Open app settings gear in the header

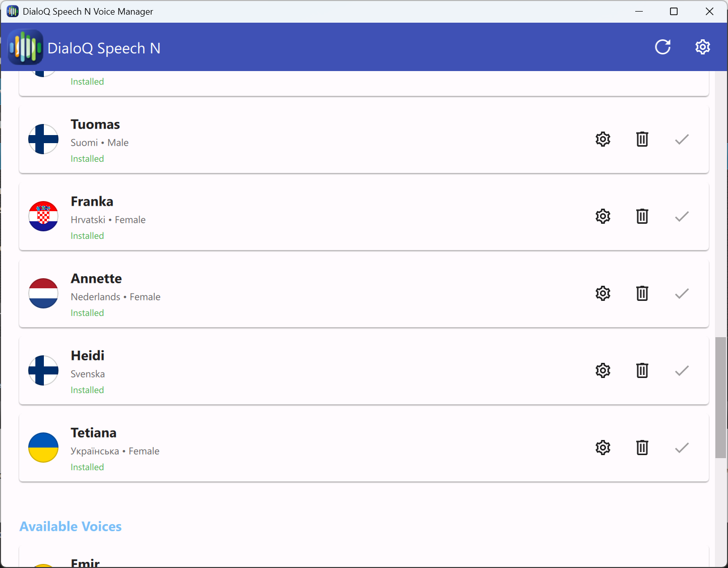[x=703, y=47]
